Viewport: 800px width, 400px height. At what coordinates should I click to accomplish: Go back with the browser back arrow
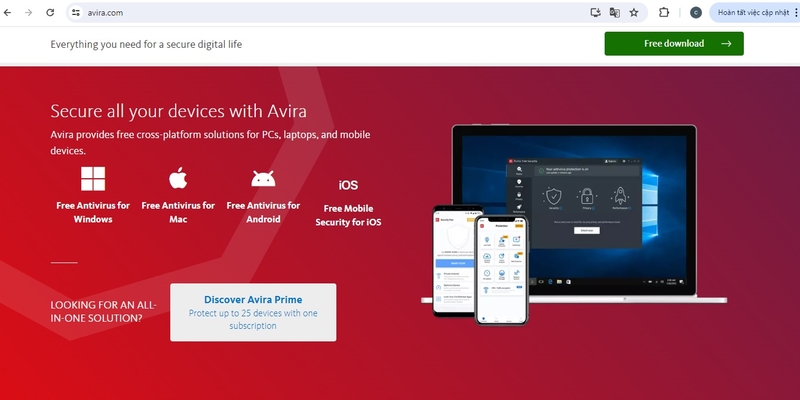[7, 13]
